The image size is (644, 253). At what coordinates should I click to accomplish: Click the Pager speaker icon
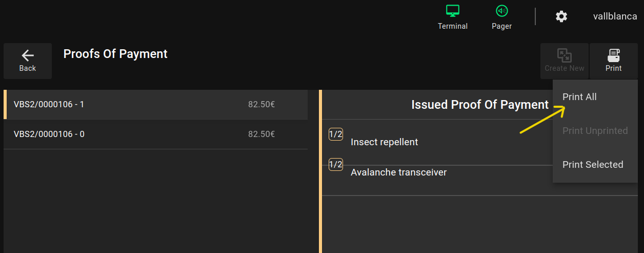[501, 11]
